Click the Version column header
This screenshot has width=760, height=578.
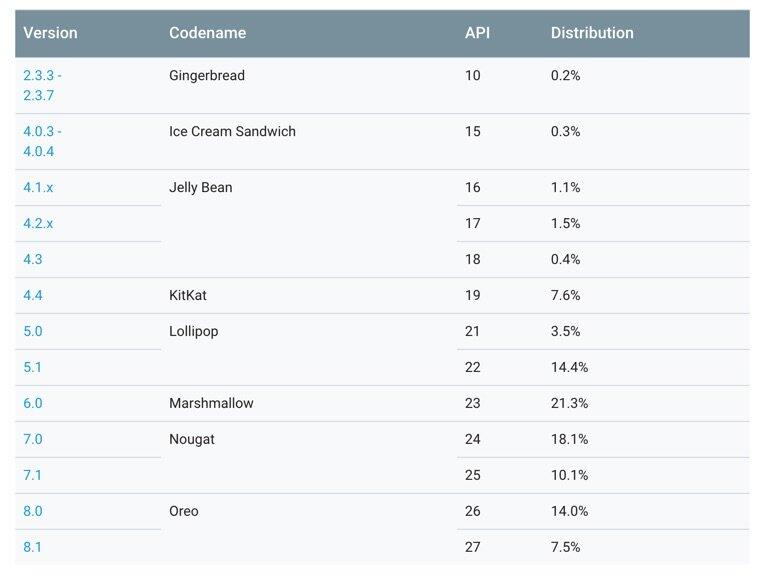51,33
